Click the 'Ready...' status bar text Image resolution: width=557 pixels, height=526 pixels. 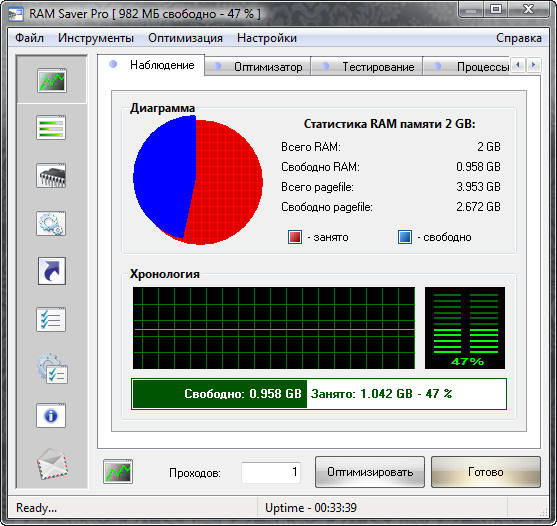(36, 508)
